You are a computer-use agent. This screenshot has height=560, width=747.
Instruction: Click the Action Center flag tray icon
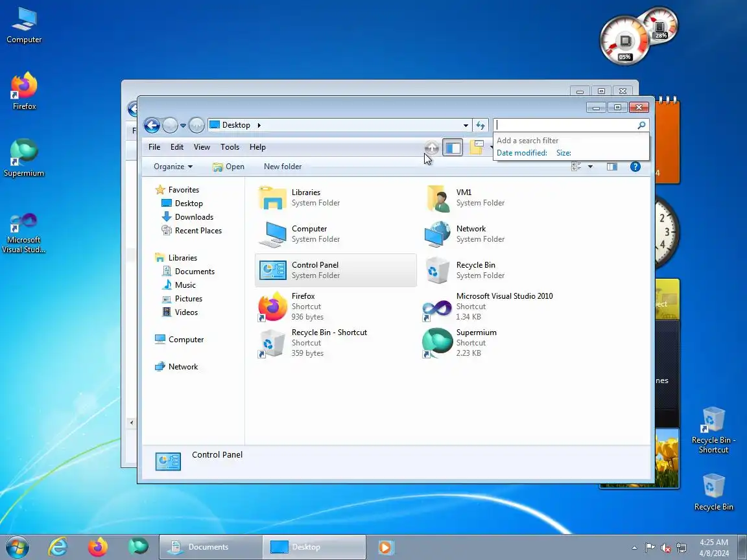(x=650, y=548)
